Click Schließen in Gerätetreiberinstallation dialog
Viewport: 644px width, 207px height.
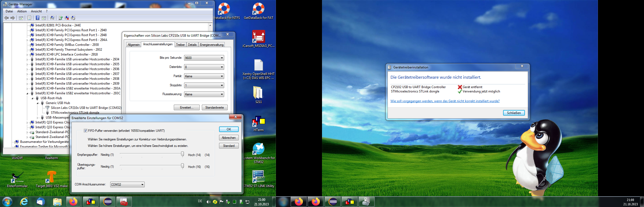pos(514,113)
